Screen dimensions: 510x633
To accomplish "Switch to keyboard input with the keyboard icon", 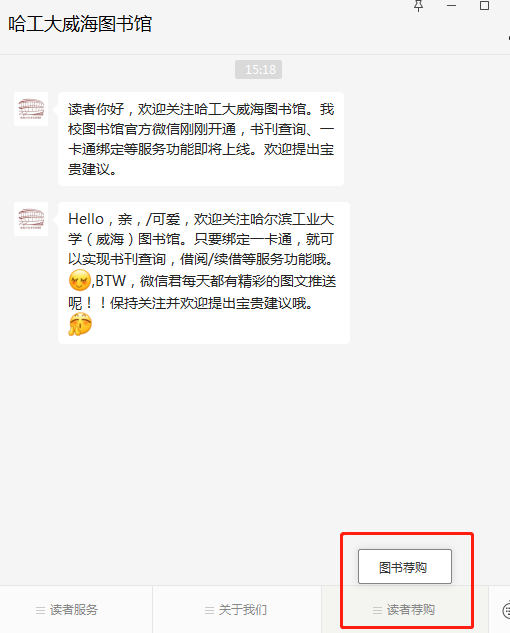I will pos(506,610).
